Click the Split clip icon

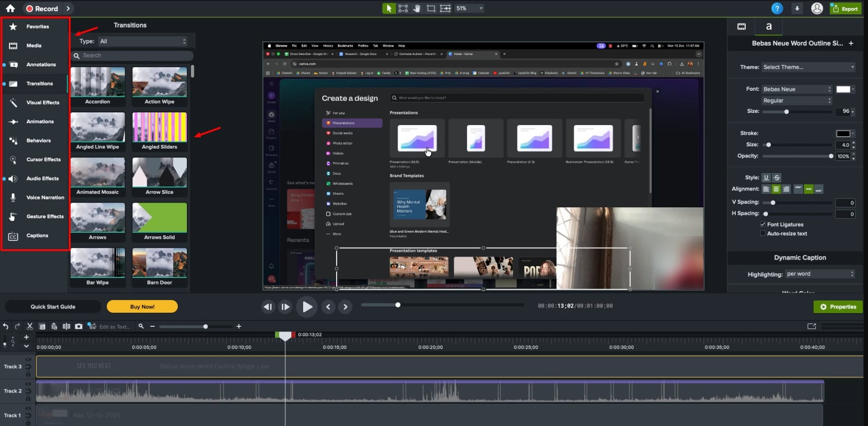[66, 326]
